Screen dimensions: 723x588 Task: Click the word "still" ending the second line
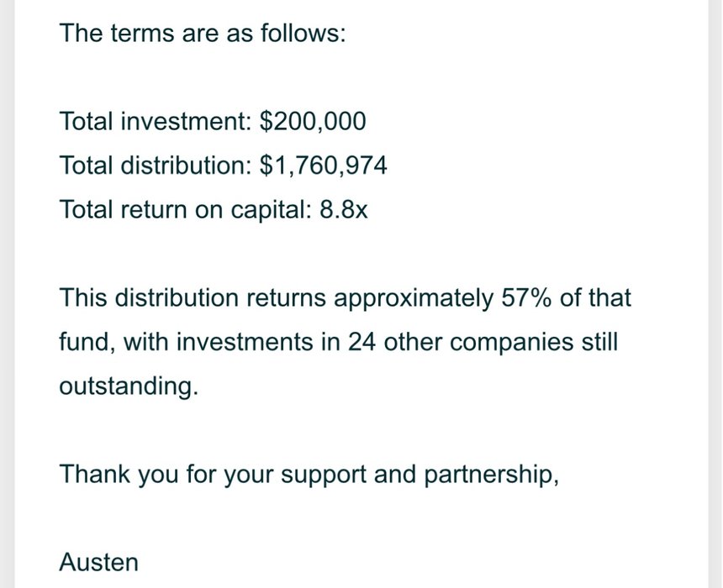pyautogui.click(x=600, y=342)
